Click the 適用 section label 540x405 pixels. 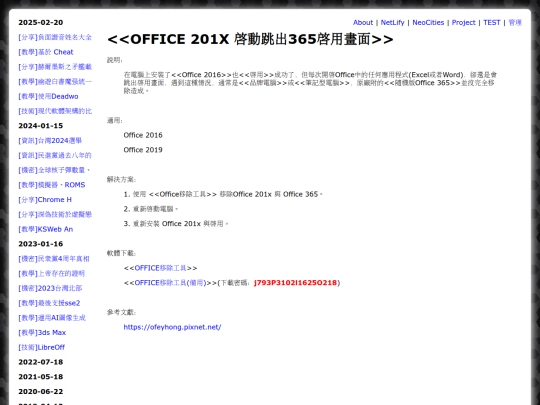pos(114,121)
